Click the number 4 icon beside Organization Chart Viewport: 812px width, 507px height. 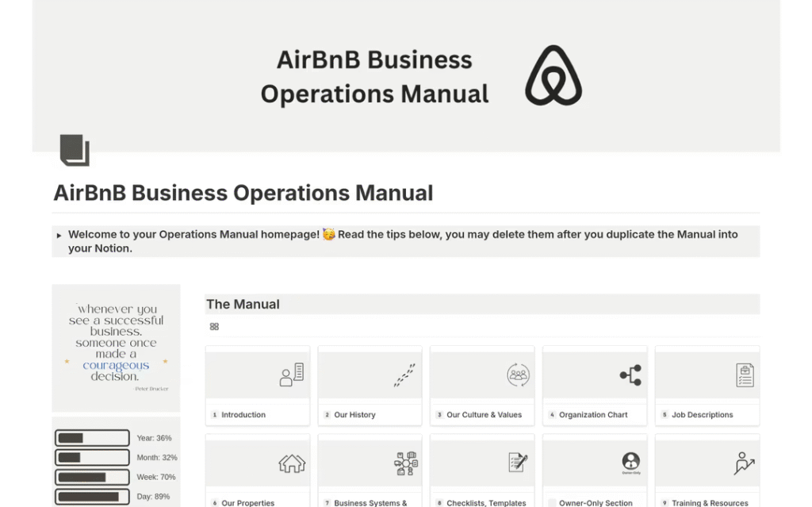coord(552,415)
